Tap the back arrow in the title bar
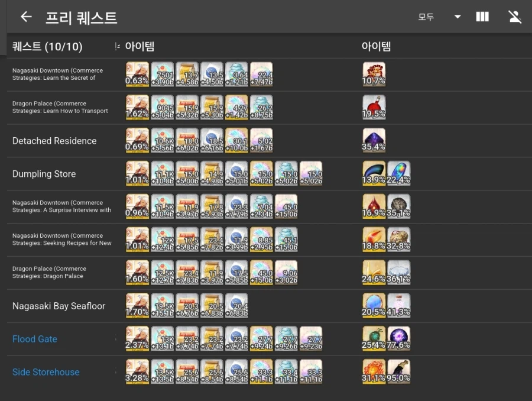This screenshot has width=532, height=401. [25, 17]
